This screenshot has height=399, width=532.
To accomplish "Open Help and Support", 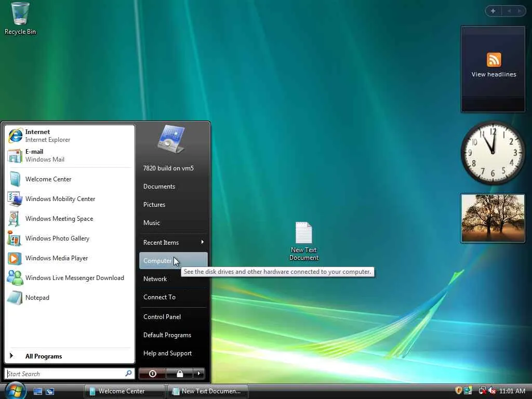I will tap(174, 353).
